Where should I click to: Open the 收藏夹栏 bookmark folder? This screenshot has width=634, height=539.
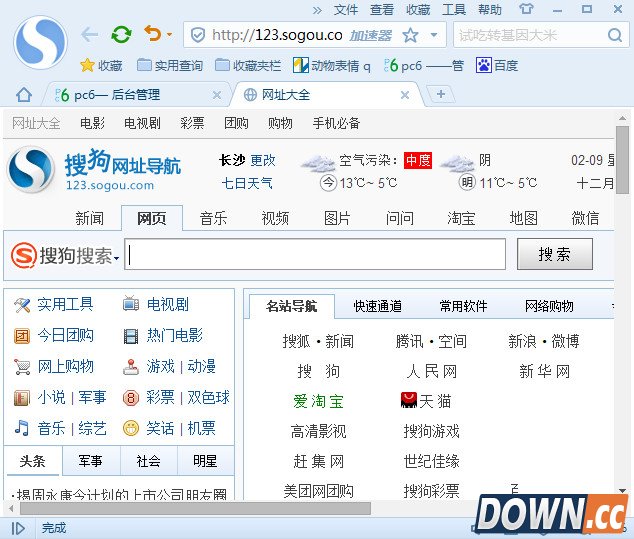point(248,65)
